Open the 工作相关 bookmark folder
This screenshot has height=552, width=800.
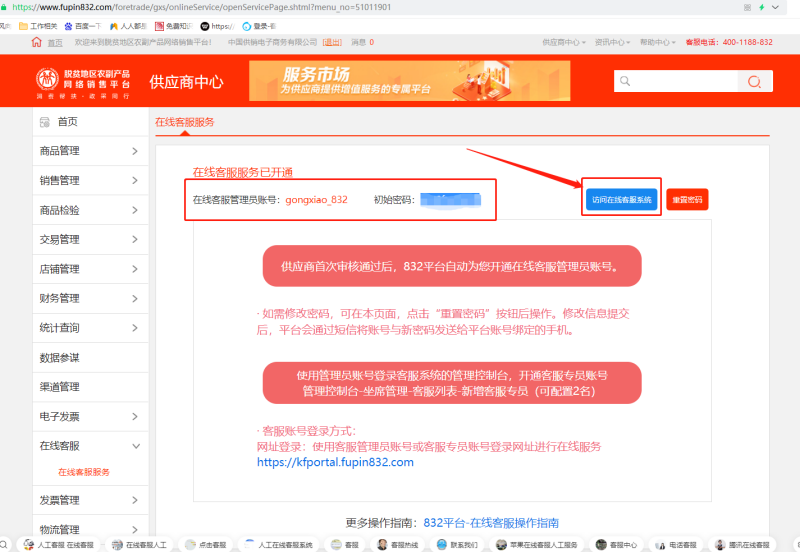tap(38, 26)
